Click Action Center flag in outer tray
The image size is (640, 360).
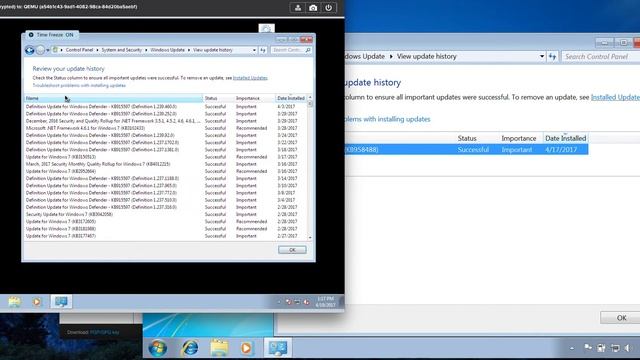click(x=588, y=348)
